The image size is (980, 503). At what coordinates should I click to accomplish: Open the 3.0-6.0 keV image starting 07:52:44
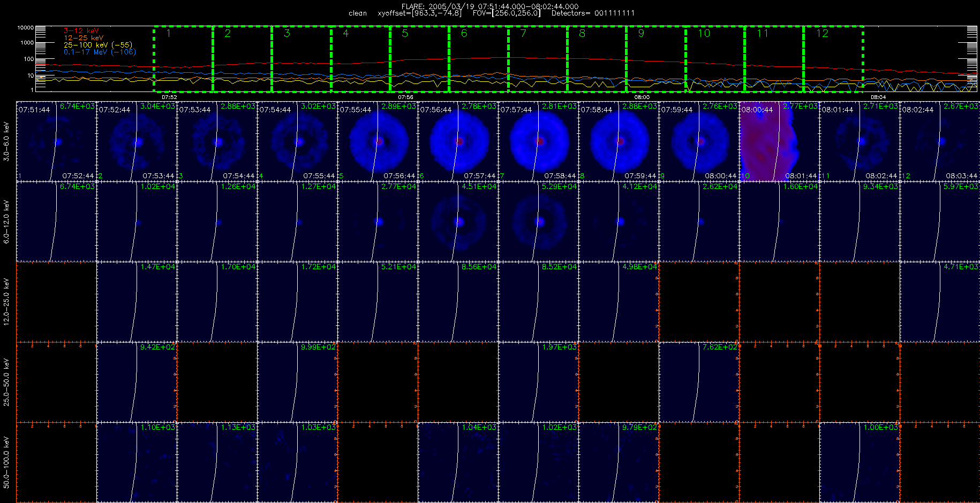click(137, 141)
